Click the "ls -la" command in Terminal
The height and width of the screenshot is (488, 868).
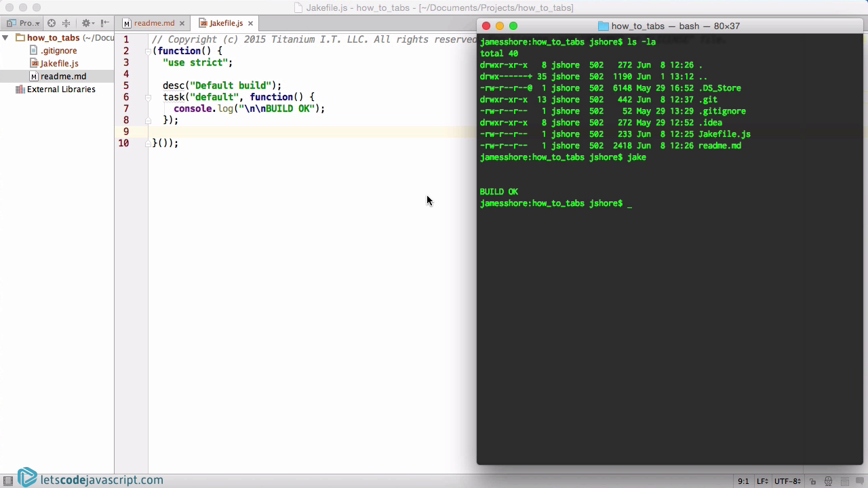(x=642, y=42)
